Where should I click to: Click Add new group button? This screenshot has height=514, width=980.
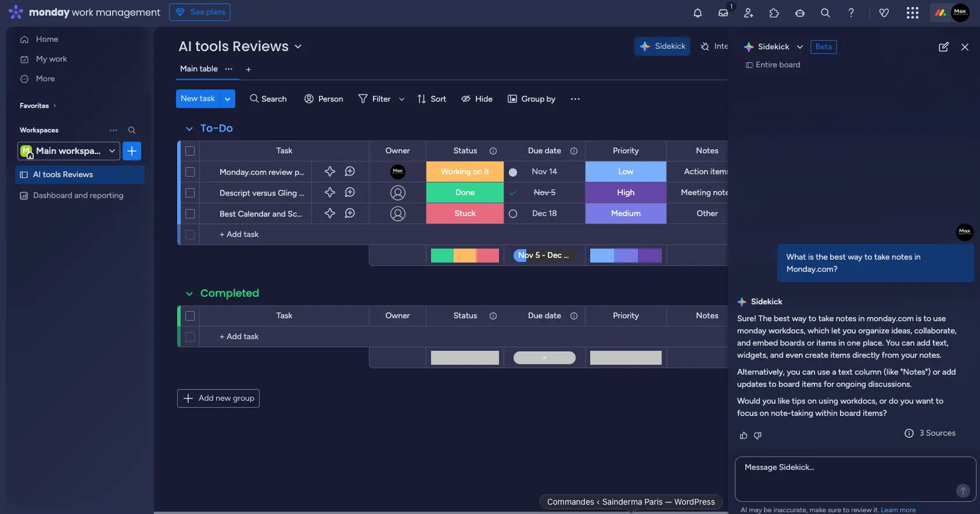(218, 398)
